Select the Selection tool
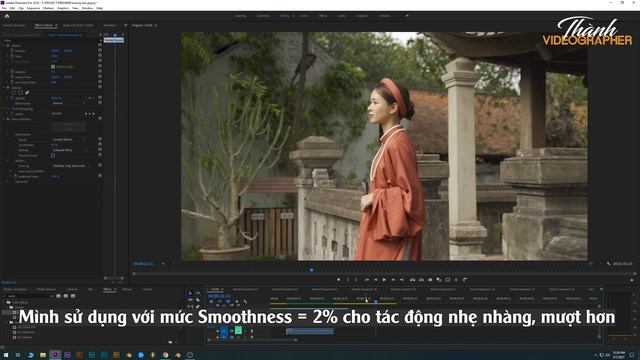Viewport: 640px width, 360px height. pyautogui.click(x=190, y=293)
